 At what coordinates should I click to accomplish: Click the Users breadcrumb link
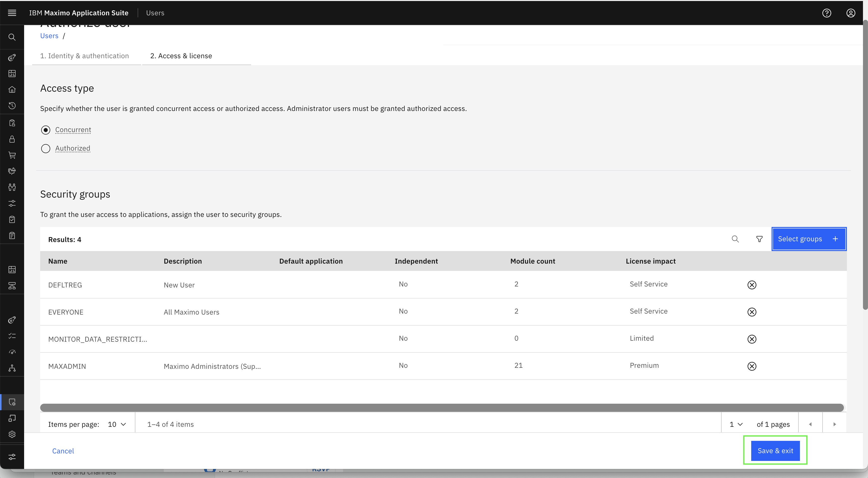pyautogui.click(x=49, y=36)
